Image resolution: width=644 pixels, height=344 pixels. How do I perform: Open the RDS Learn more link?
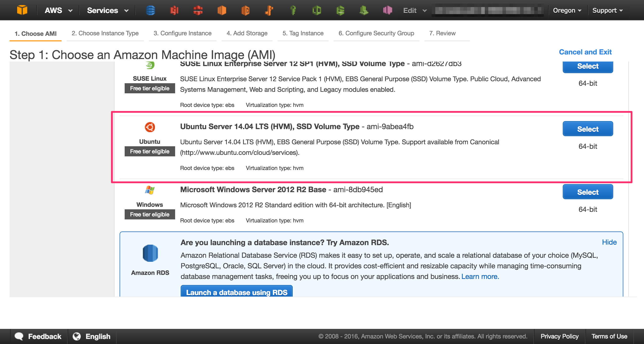point(480,276)
